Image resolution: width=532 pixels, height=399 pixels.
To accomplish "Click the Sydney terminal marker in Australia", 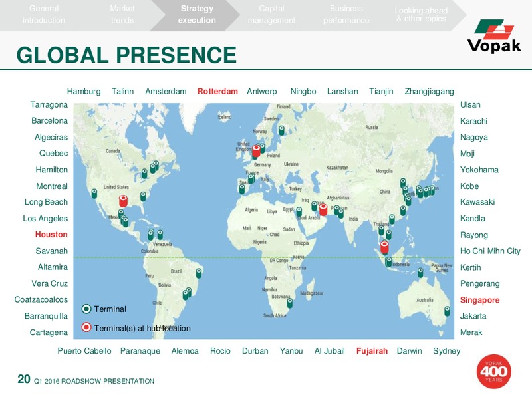I will point(447,311).
